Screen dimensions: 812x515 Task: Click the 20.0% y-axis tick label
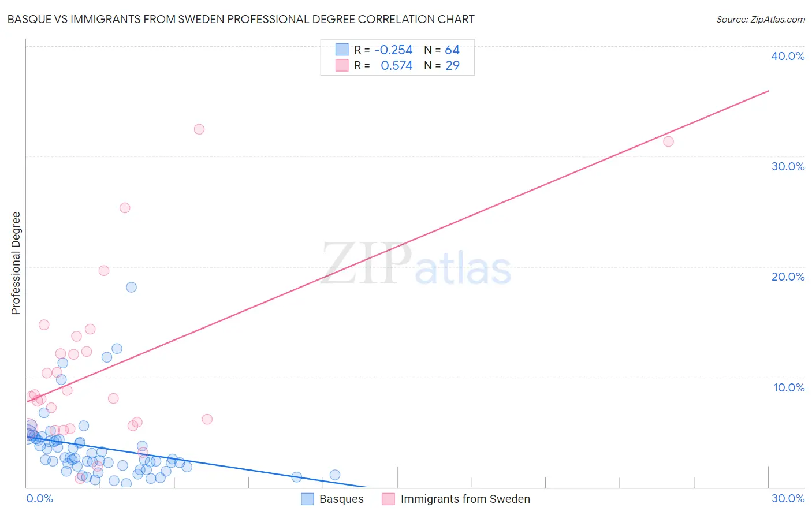click(x=788, y=277)
